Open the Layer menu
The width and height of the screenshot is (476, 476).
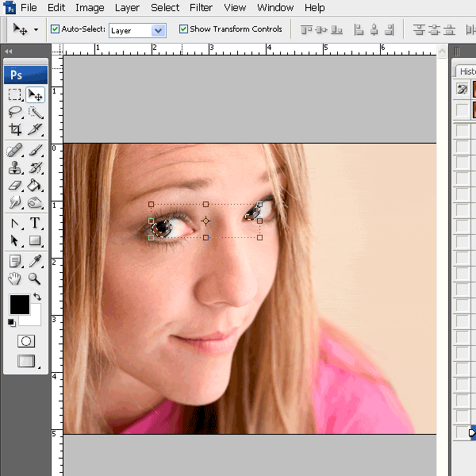[x=127, y=8]
